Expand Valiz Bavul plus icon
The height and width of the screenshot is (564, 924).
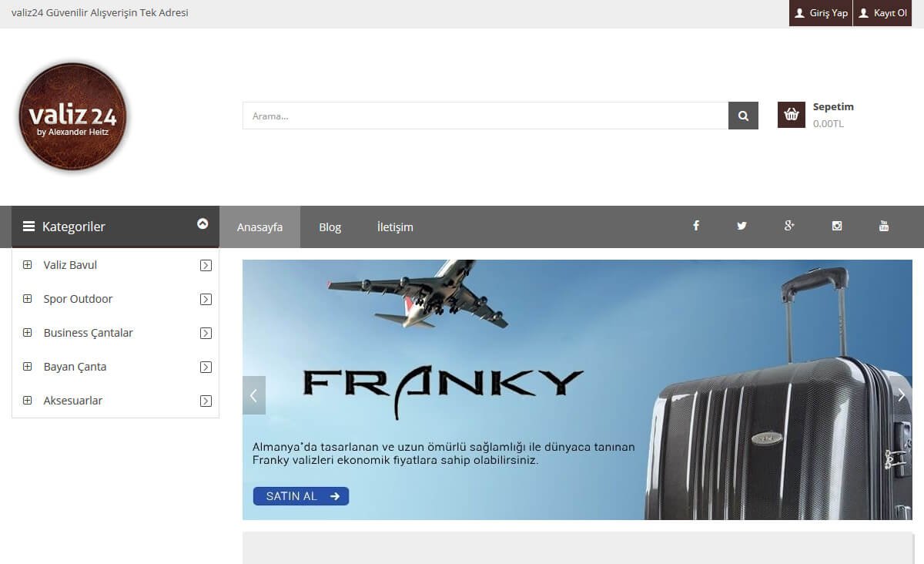coord(28,265)
